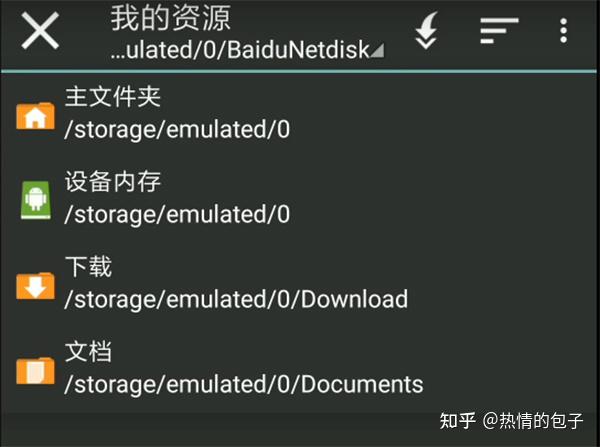Close the 我的资源 panel with X
600x447 pixels.
[x=40, y=31]
